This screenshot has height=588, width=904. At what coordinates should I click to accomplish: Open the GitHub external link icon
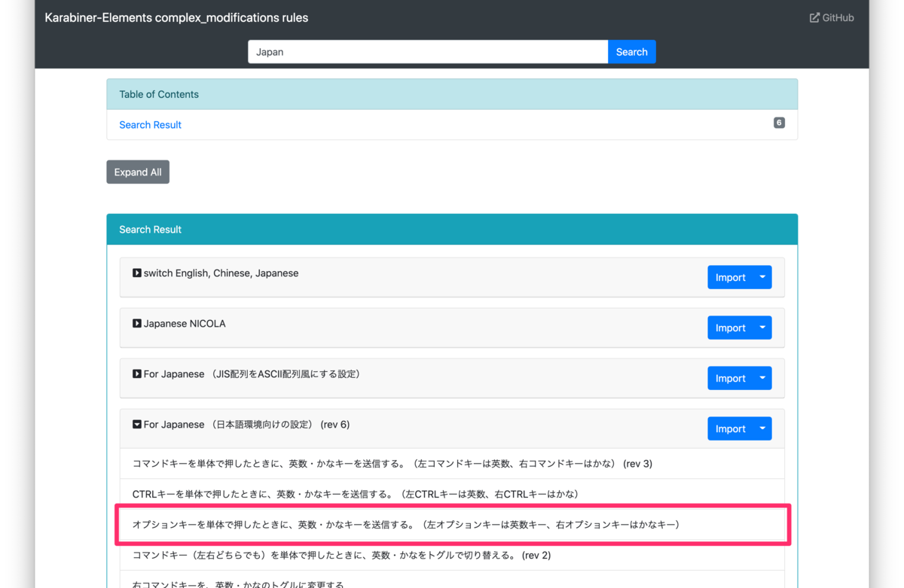[x=814, y=17]
